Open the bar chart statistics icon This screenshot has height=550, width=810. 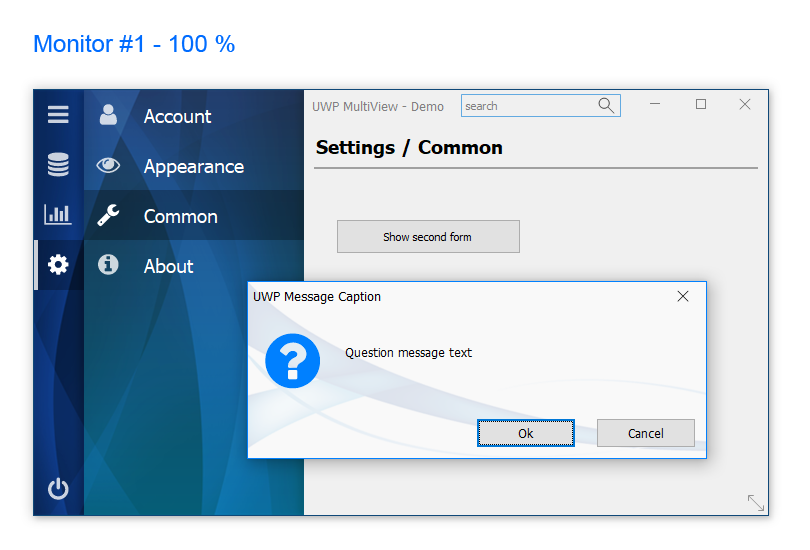pos(58,214)
